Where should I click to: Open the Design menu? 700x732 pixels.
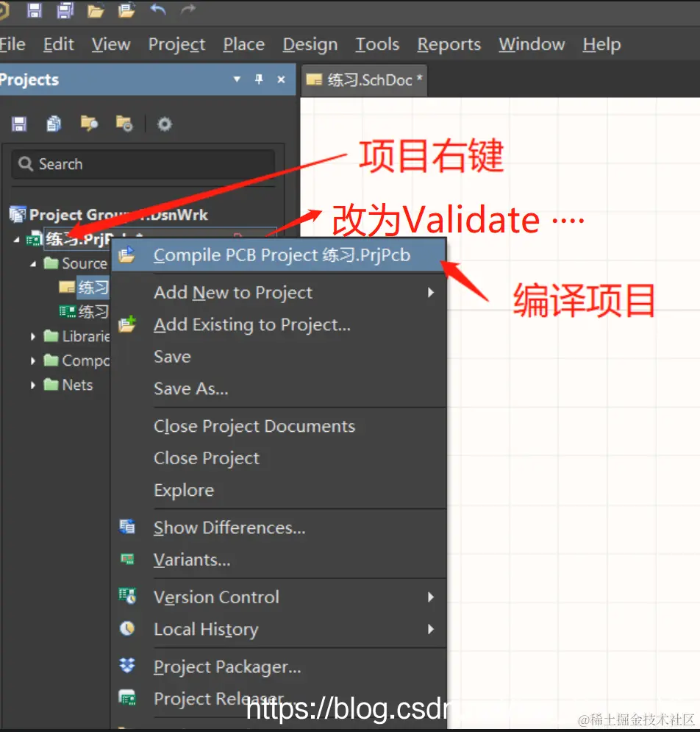click(x=310, y=45)
